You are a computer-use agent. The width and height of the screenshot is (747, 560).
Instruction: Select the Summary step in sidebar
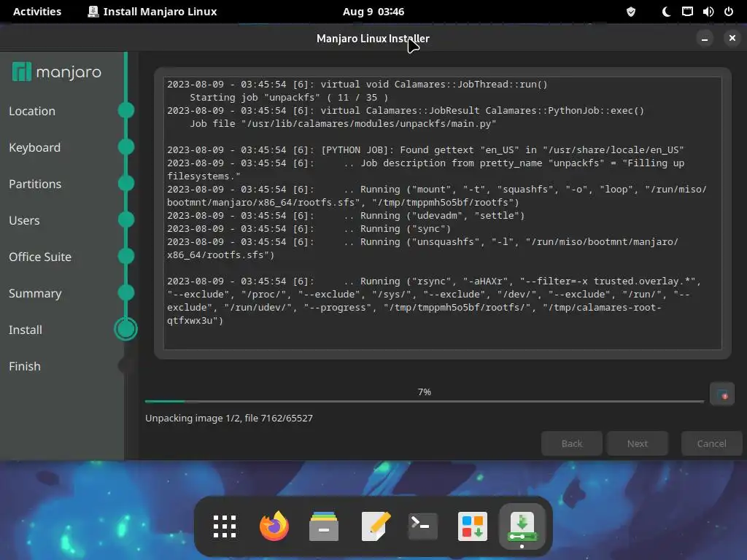click(x=35, y=293)
